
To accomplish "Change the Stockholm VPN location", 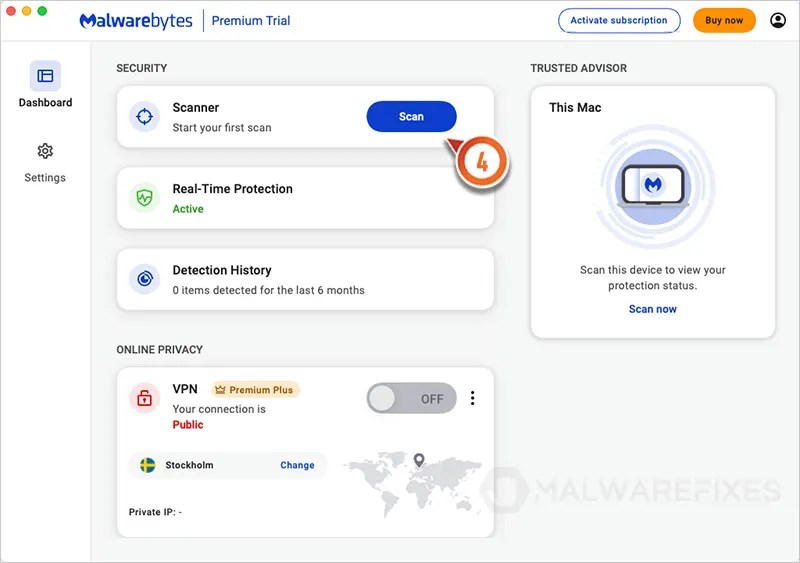I will coord(297,465).
